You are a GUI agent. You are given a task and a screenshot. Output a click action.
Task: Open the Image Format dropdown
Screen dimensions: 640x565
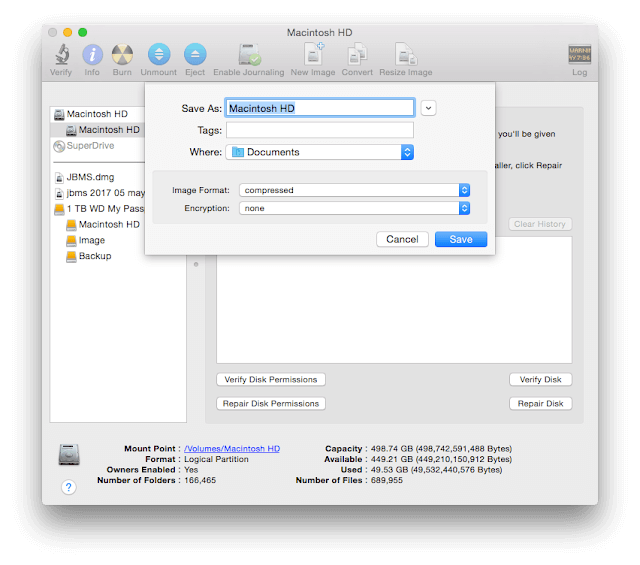[x=354, y=190]
